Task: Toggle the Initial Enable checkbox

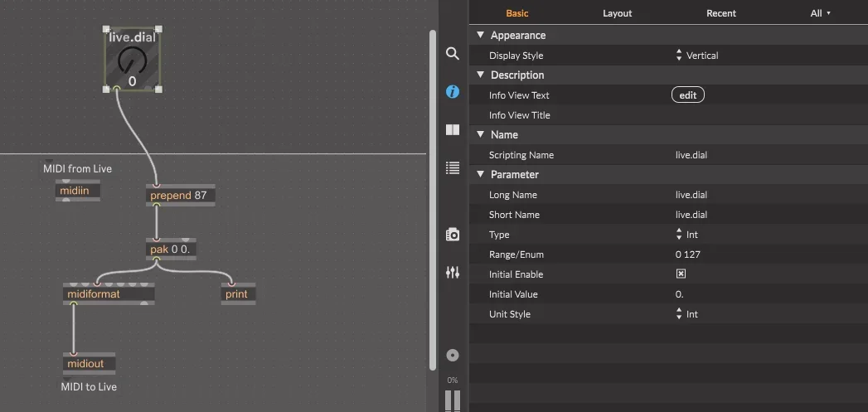Action: click(x=681, y=274)
